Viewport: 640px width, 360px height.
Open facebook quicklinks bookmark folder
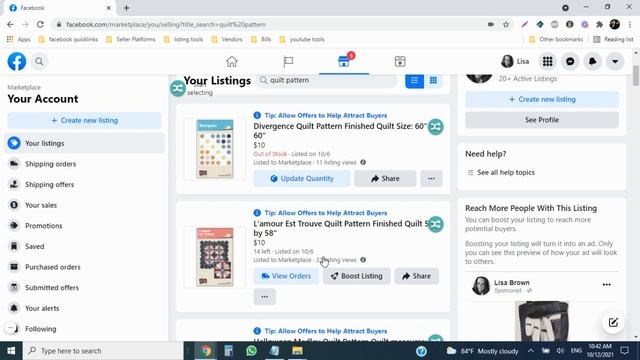click(68, 39)
